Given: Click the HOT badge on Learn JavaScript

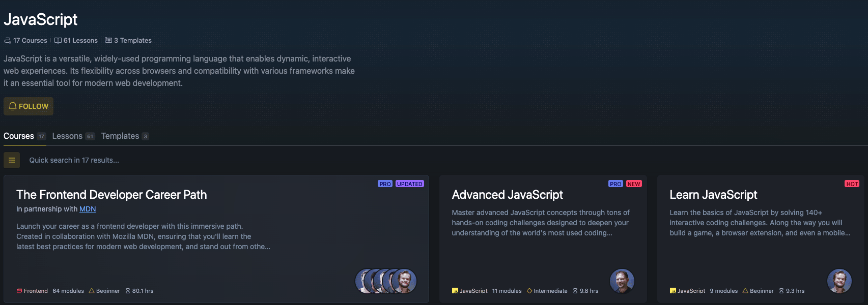Looking at the screenshot, I should point(852,184).
